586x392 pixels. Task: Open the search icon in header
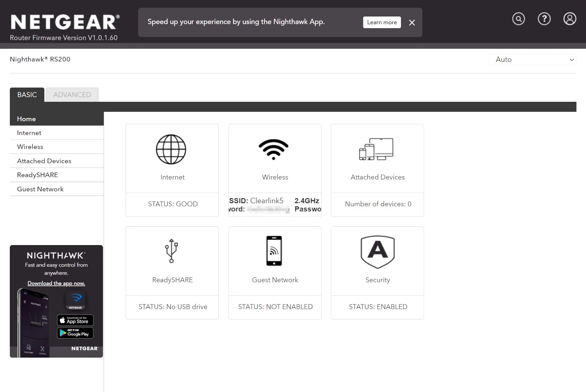518,19
